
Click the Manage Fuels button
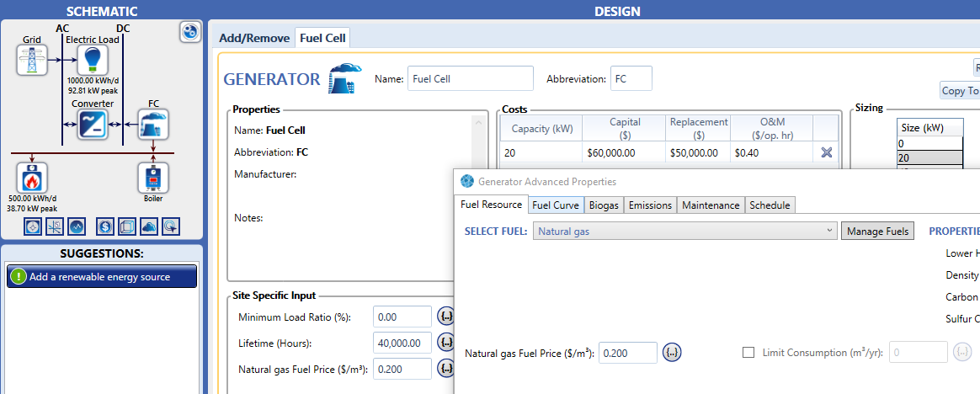[877, 231]
